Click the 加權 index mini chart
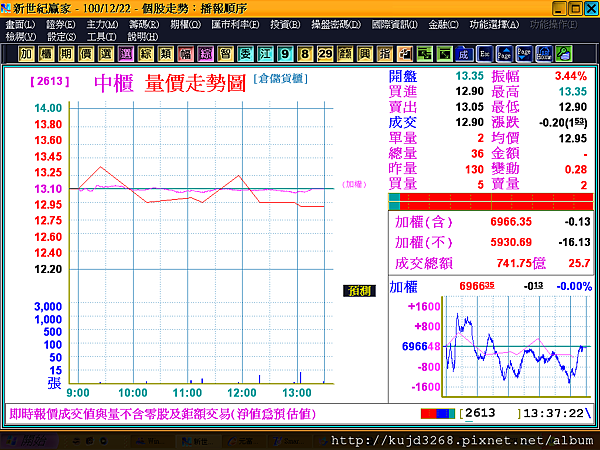 [517, 346]
